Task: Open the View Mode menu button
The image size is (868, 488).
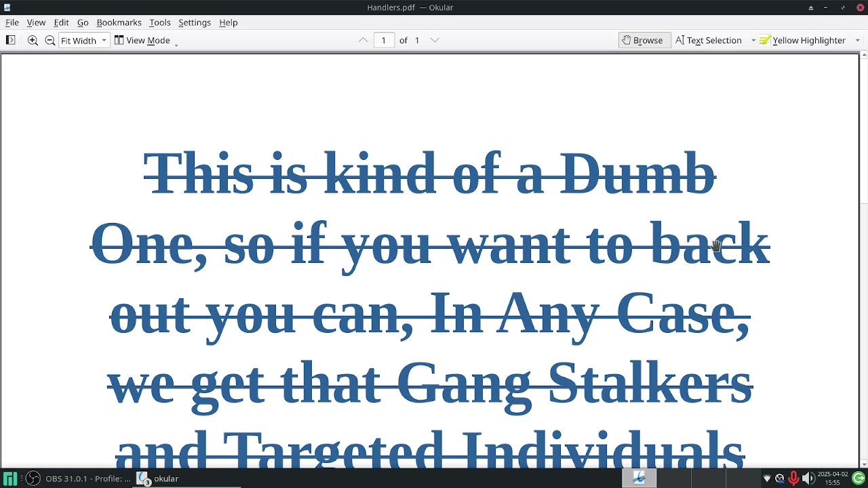Action: point(142,40)
